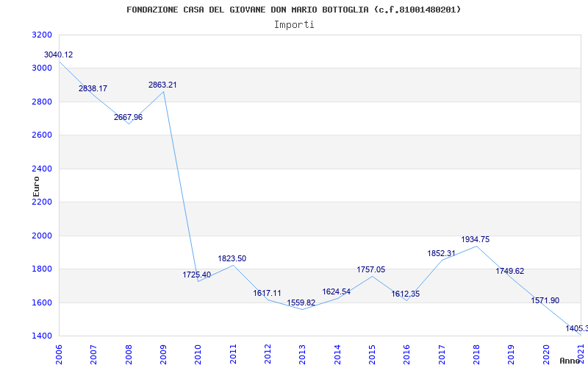Click the 1600 y-axis tick label
Viewport: 588px width, 368px height.
[x=42, y=302]
